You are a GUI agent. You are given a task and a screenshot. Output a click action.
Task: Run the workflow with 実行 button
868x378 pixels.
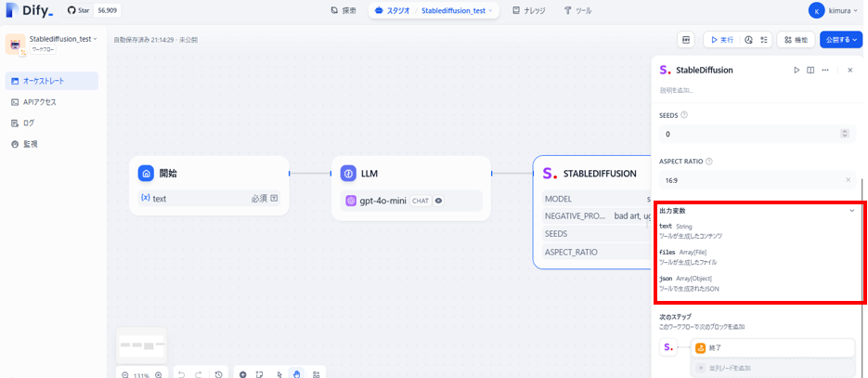click(722, 40)
